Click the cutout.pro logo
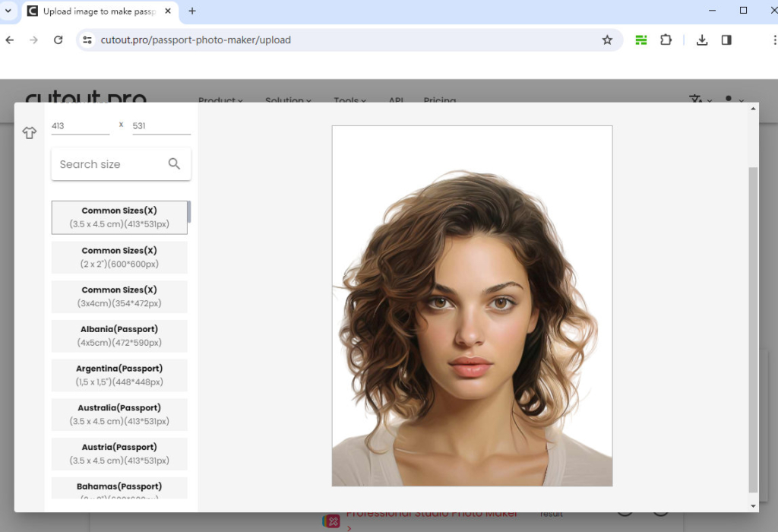Image resolution: width=778 pixels, height=532 pixels. pos(86,97)
